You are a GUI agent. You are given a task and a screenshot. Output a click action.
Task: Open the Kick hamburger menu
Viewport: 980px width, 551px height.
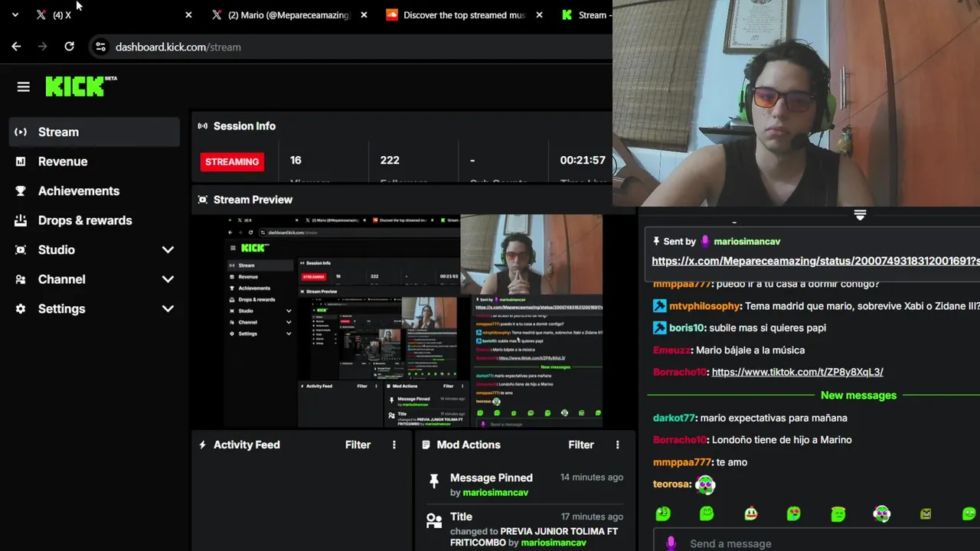pyautogui.click(x=23, y=87)
